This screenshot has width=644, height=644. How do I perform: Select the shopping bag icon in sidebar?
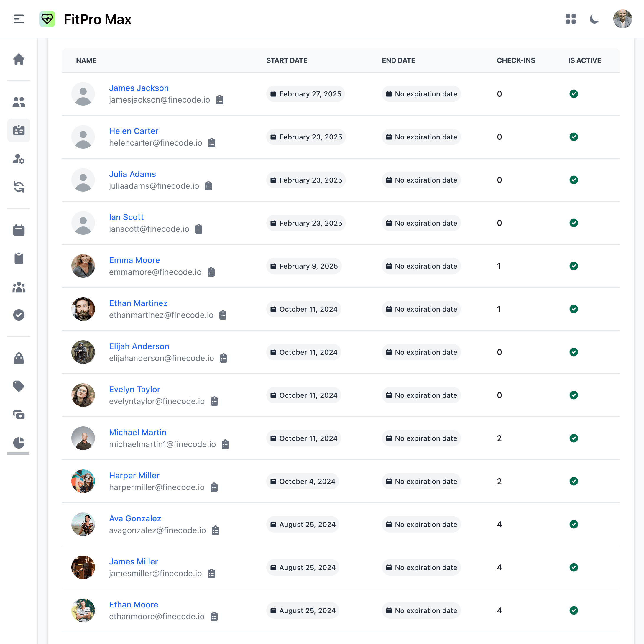click(19, 358)
